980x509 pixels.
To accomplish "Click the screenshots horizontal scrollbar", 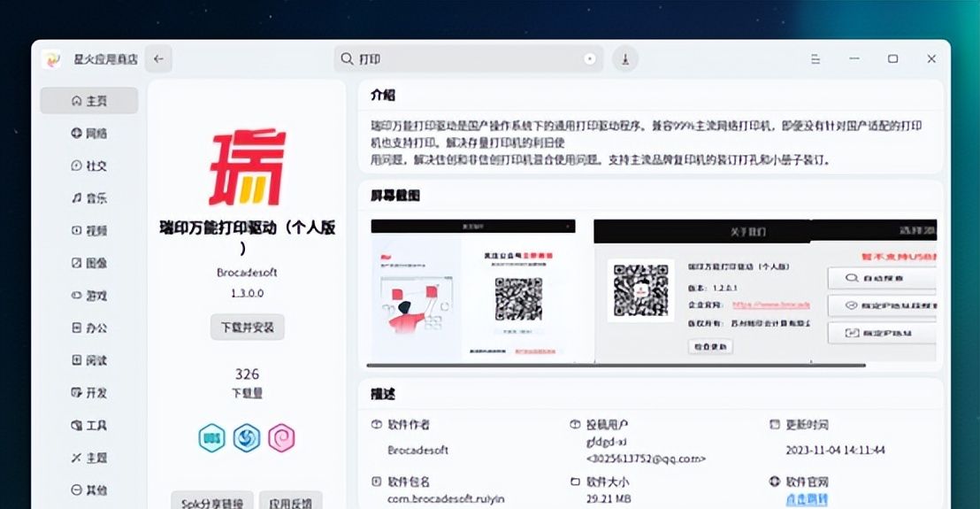I will [x=616, y=366].
